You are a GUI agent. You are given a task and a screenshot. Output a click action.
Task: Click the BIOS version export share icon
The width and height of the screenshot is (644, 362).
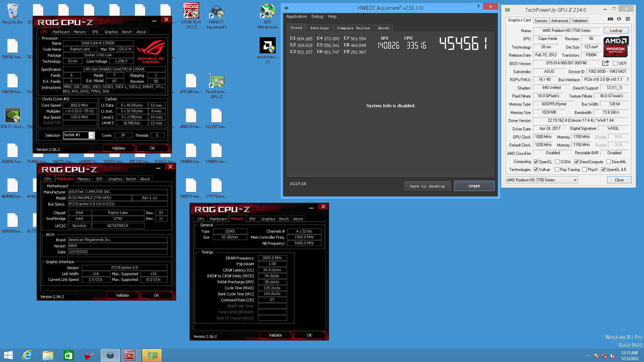pyautogui.click(x=605, y=63)
